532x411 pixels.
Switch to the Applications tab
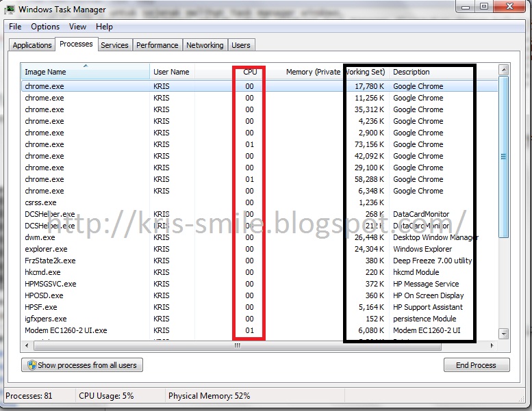point(32,45)
